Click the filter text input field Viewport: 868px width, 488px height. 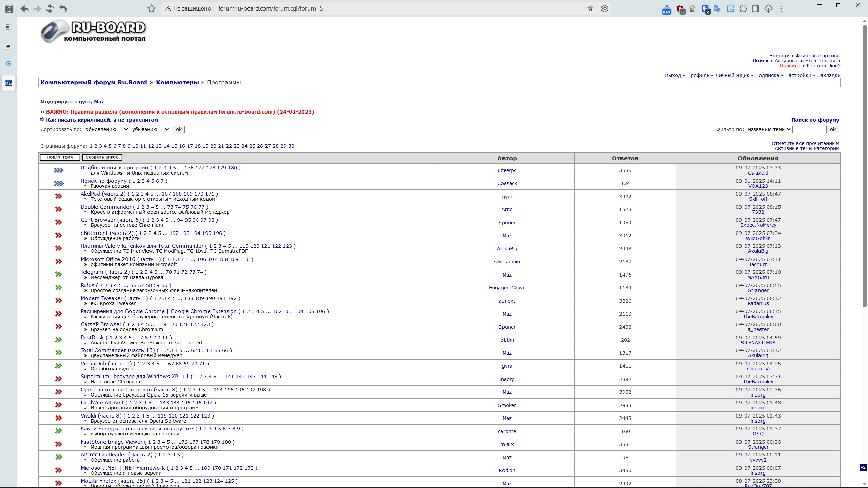point(809,129)
